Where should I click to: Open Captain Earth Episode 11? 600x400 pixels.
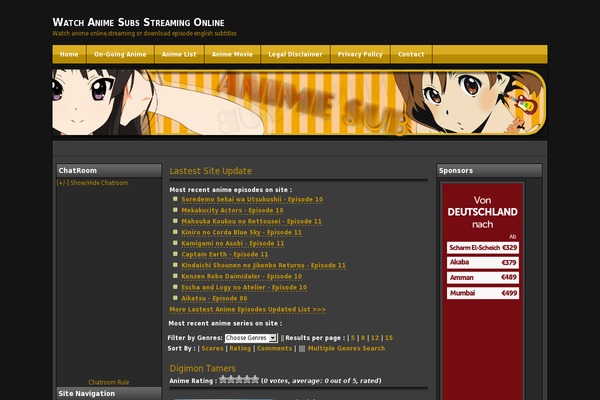(225, 255)
